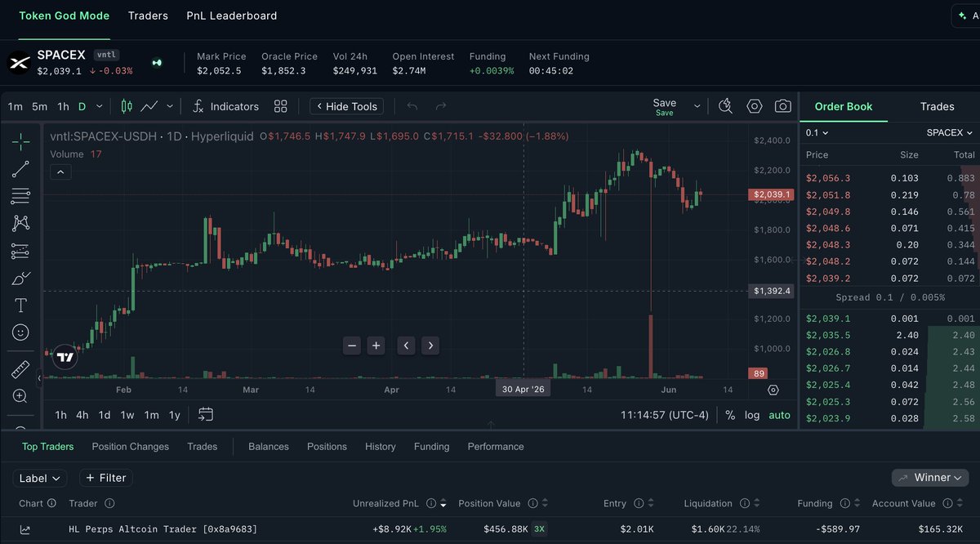Screen dimensions: 980x544
Task: Expand the timeframe interval dropdown
Action: 100,106
